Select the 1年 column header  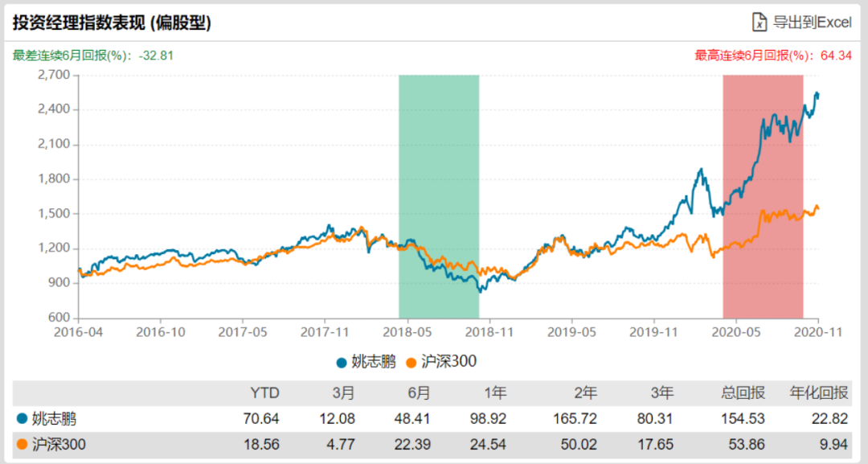pyautogui.click(x=495, y=393)
